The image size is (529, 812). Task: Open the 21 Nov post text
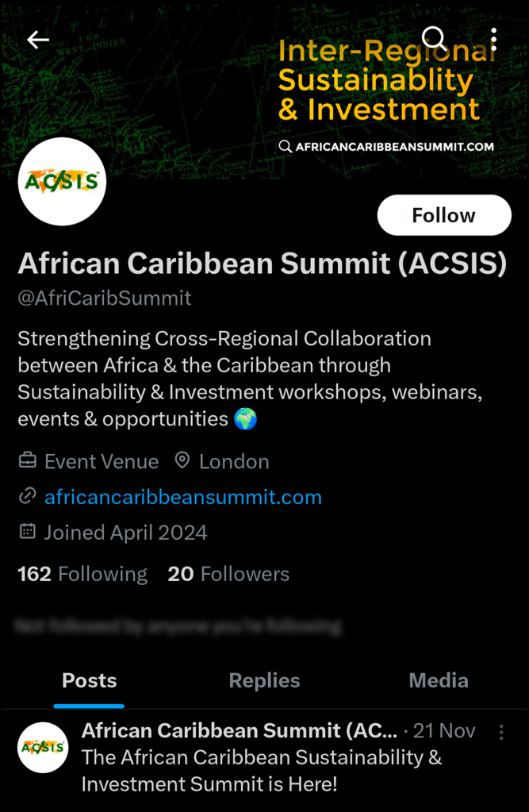pos(262,770)
